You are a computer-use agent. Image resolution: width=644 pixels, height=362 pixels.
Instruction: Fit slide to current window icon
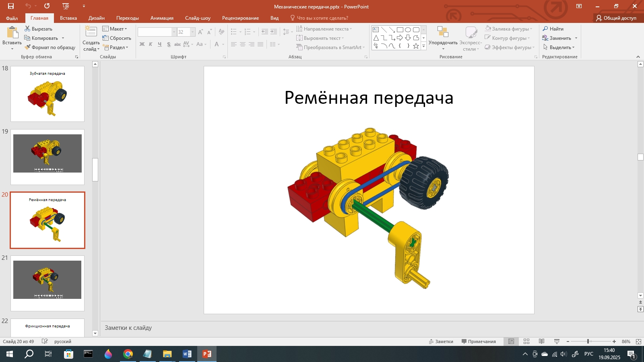pyautogui.click(x=638, y=341)
